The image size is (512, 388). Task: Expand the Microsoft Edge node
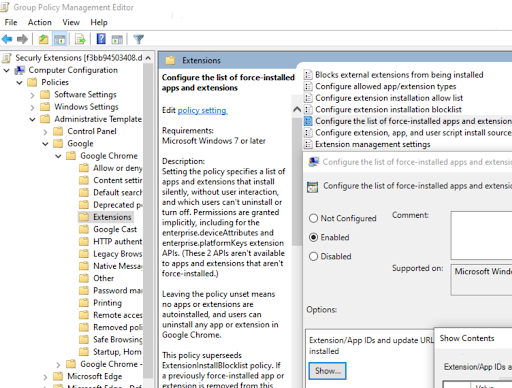(x=45, y=377)
